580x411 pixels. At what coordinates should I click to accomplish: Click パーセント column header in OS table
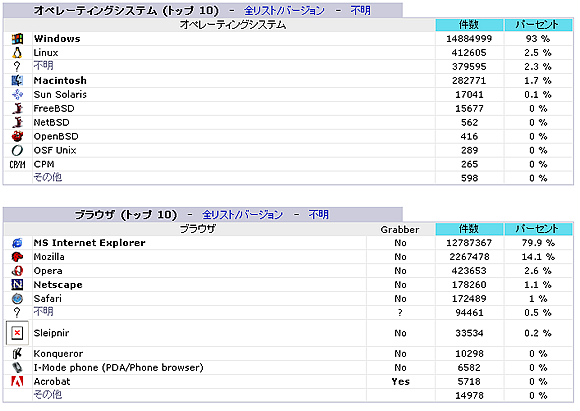click(538, 25)
